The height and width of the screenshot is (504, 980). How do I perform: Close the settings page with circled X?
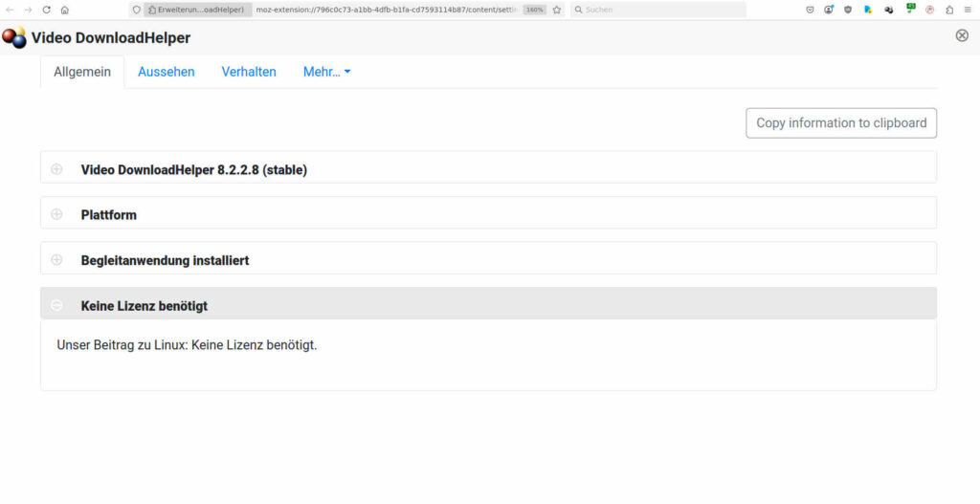962,35
